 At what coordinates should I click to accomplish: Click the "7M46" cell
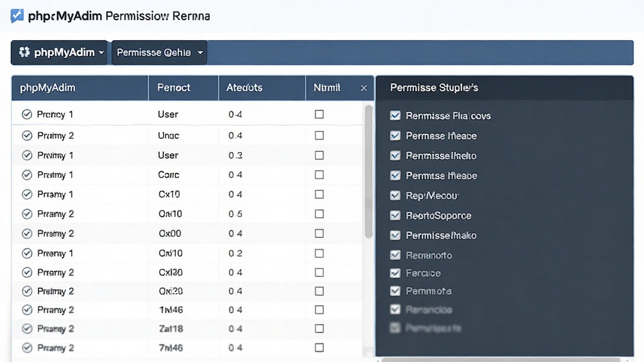(171, 348)
